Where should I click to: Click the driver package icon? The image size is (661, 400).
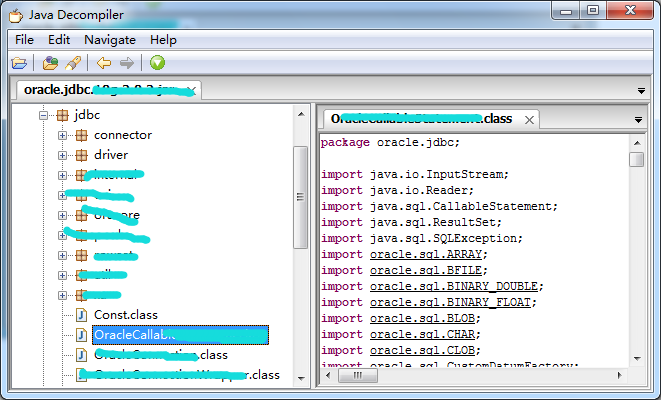click(82, 155)
